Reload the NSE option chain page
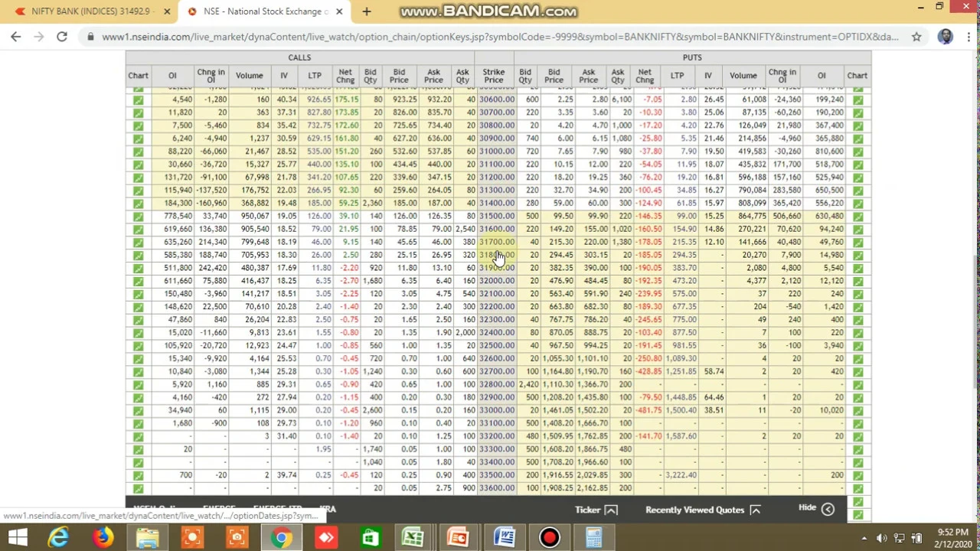The width and height of the screenshot is (980, 551). tap(62, 36)
